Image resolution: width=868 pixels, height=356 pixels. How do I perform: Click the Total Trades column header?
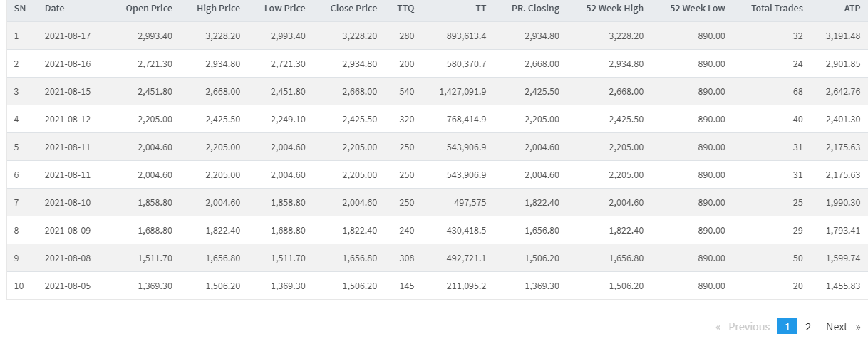(x=777, y=9)
